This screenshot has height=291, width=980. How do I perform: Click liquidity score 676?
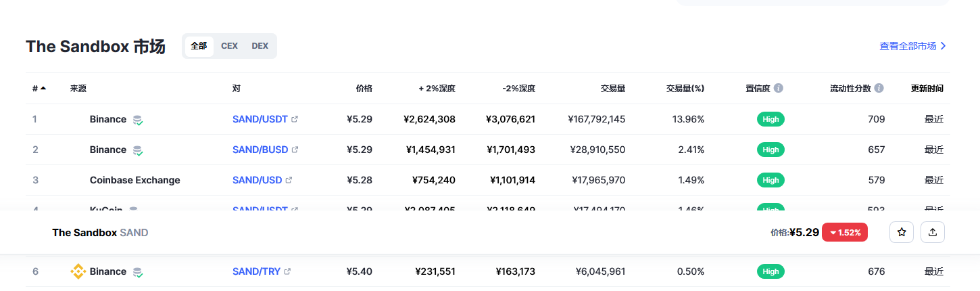pos(877,271)
